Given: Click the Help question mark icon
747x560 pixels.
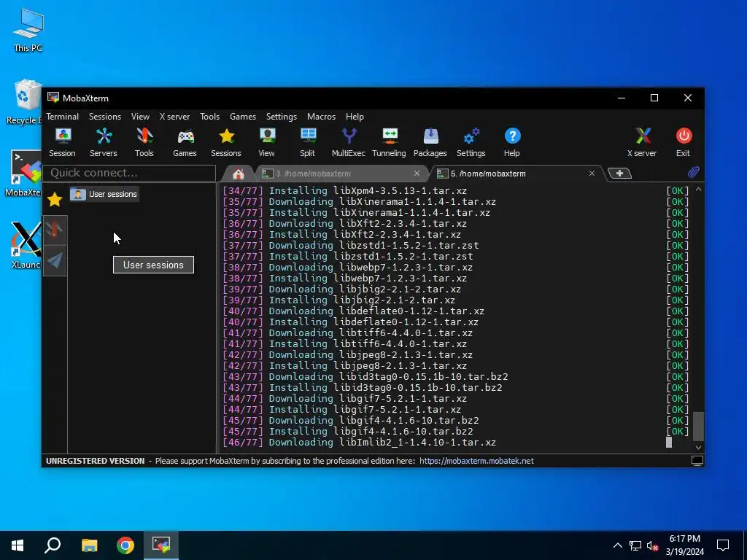Looking at the screenshot, I should (x=512, y=142).
